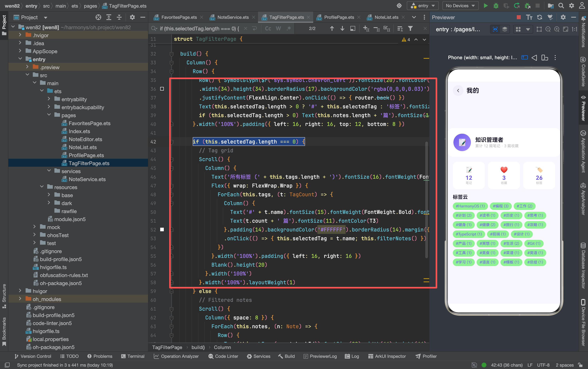Click the white #FFFFFF color swatch in gutter
Viewport: 588px width, 369px height.
(162, 229)
